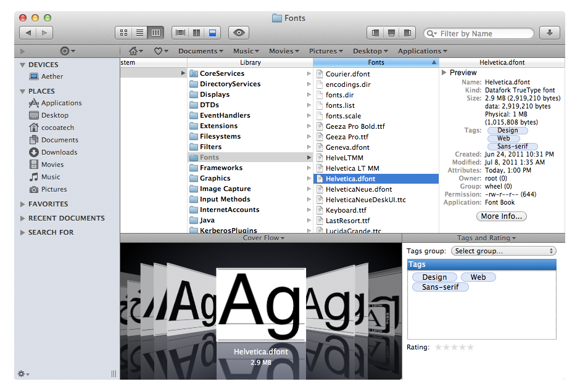
Task: Click the sidebar resize handle
Action: pos(114,374)
